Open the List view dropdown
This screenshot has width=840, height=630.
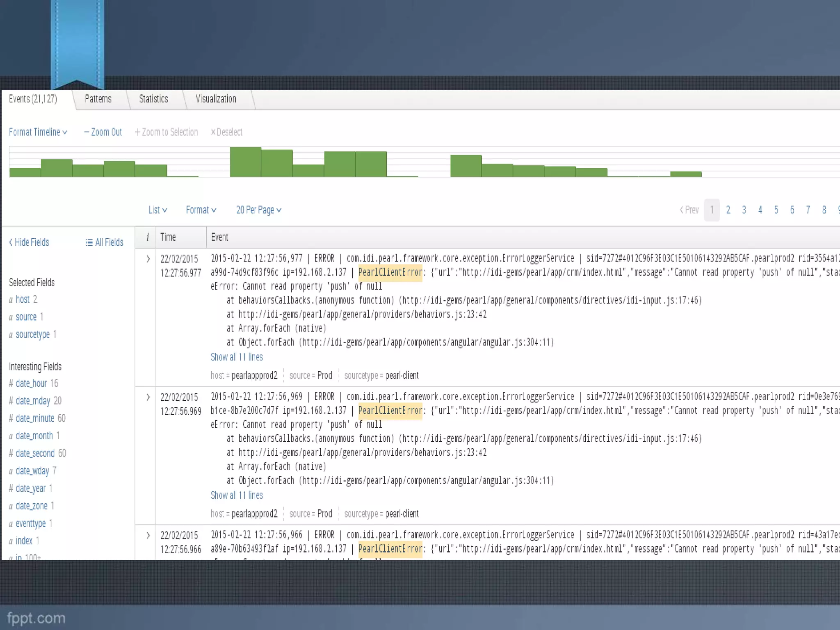(x=157, y=210)
